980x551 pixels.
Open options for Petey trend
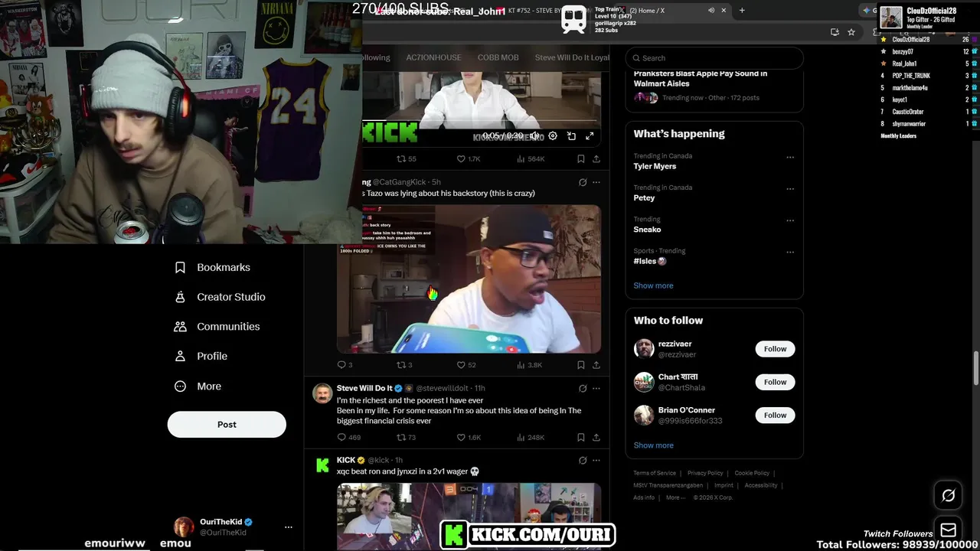click(x=790, y=188)
